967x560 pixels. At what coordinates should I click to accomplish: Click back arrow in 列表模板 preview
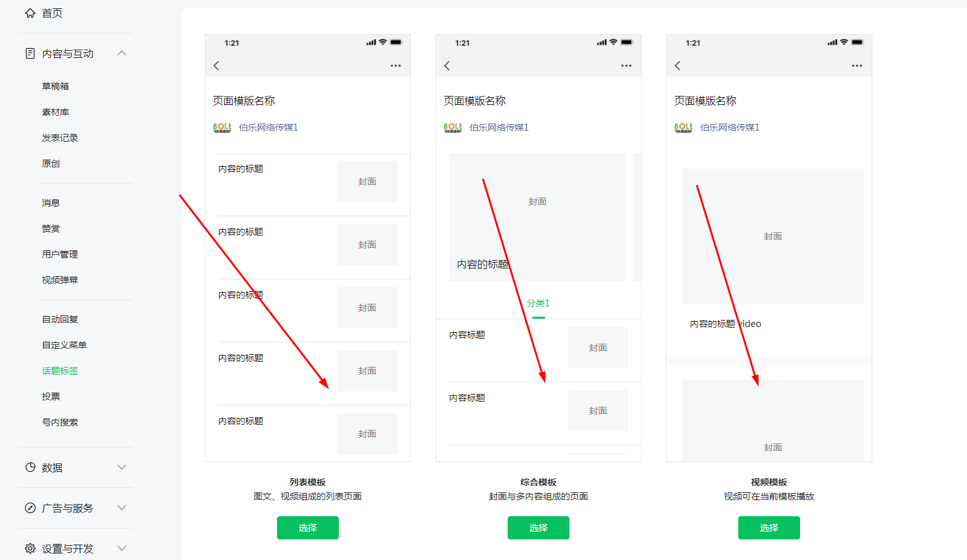(216, 66)
